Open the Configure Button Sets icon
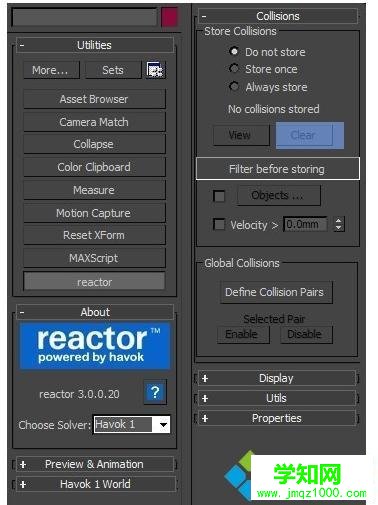Image resolution: width=378 pixels, height=505 pixels. pyautogui.click(x=155, y=70)
